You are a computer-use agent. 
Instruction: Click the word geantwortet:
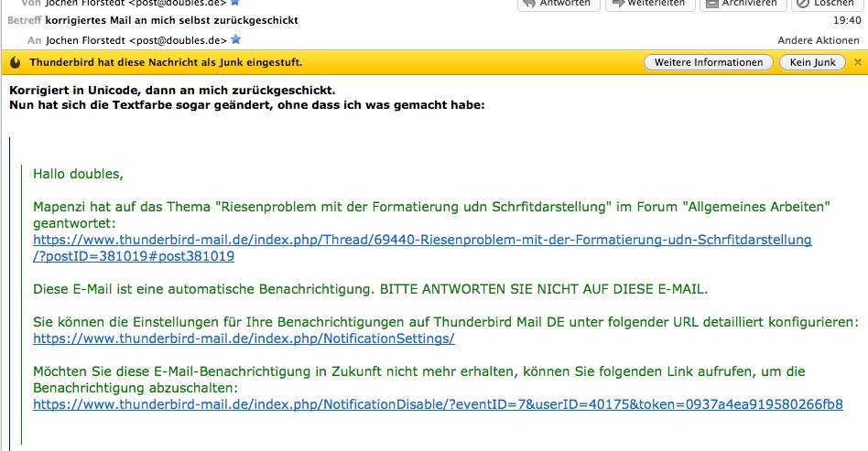[x=74, y=223]
